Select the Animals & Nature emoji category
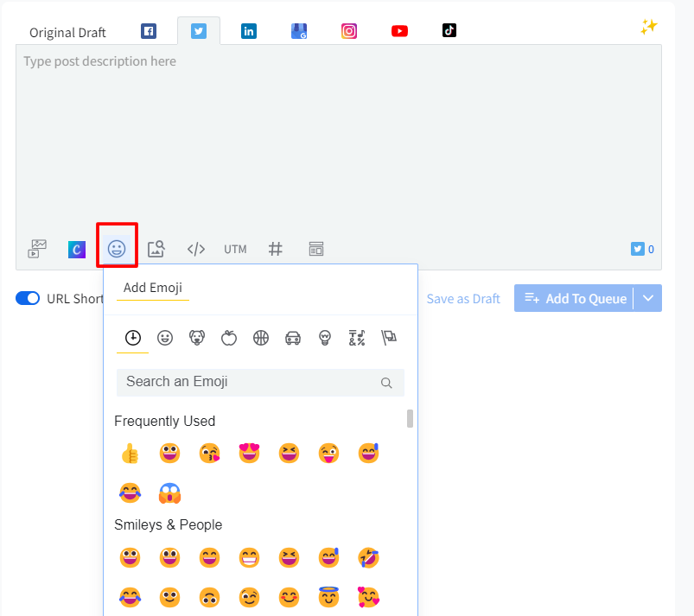694x616 pixels. (x=196, y=338)
